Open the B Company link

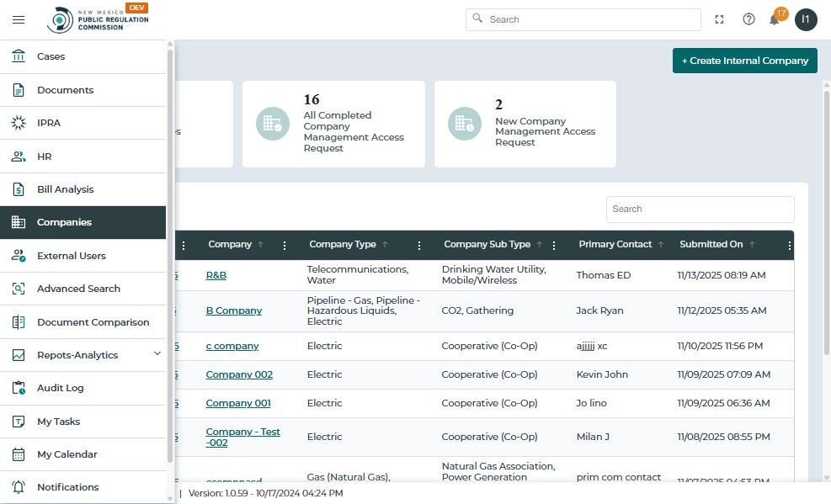pos(234,310)
